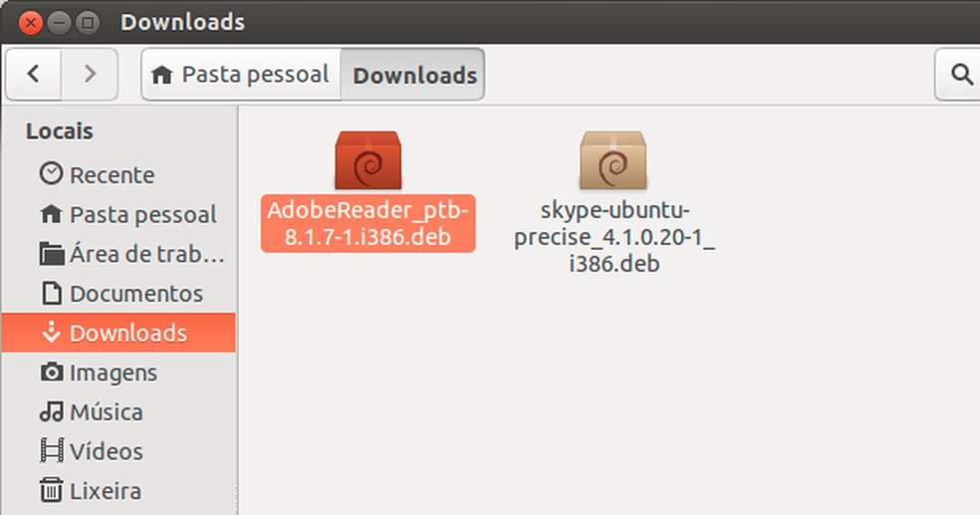Click the Vídeos film icon
The width and height of the screenshot is (980, 515).
pyautogui.click(x=51, y=451)
